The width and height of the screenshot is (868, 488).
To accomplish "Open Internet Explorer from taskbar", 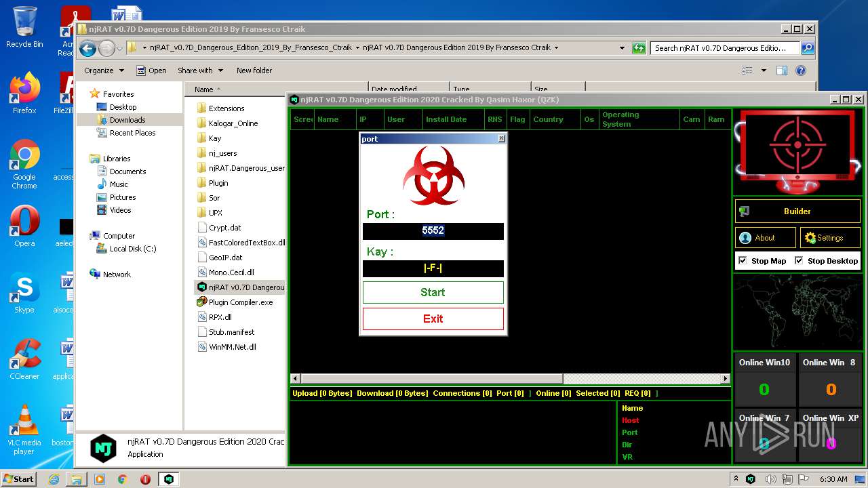I will [54, 479].
